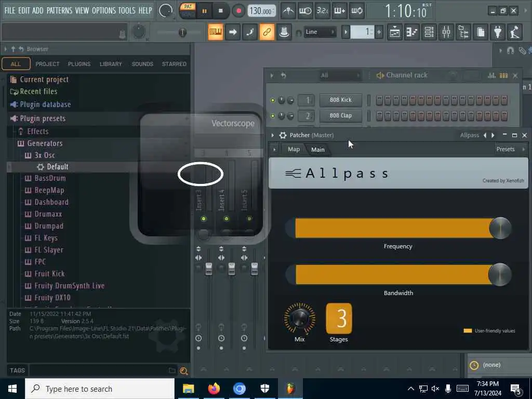Image resolution: width=532 pixels, height=399 pixels.
Task: Click the 808 Kick channel button
Action: pos(341,100)
